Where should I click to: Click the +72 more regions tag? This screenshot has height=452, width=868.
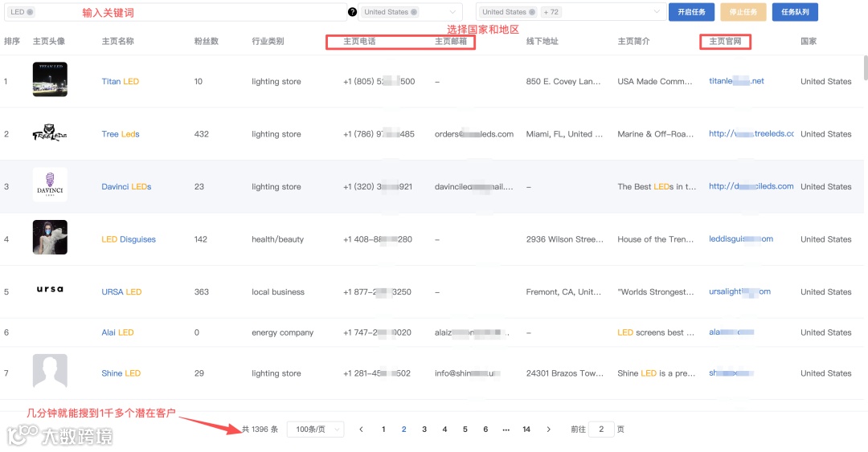tap(551, 11)
